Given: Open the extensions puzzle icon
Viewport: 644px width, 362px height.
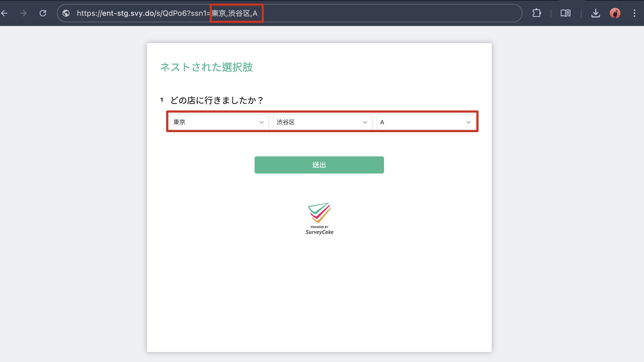Looking at the screenshot, I should (x=537, y=13).
